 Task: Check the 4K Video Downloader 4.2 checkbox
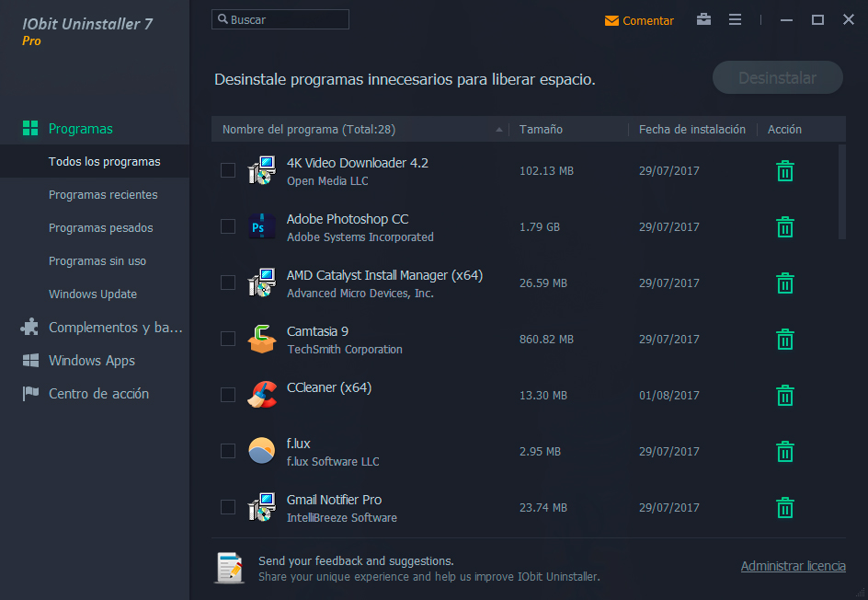(228, 170)
